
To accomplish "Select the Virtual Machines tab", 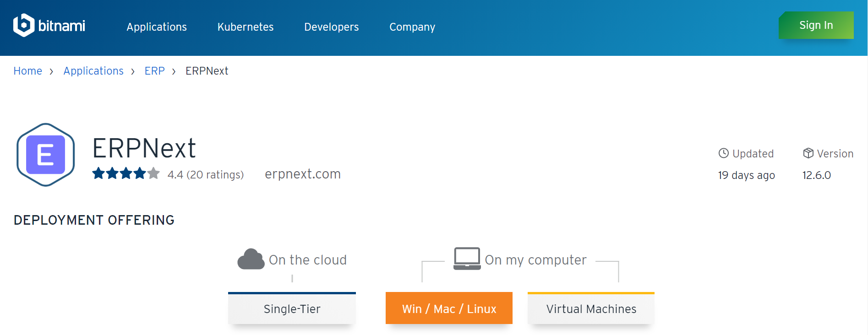I will coord(591,308).
